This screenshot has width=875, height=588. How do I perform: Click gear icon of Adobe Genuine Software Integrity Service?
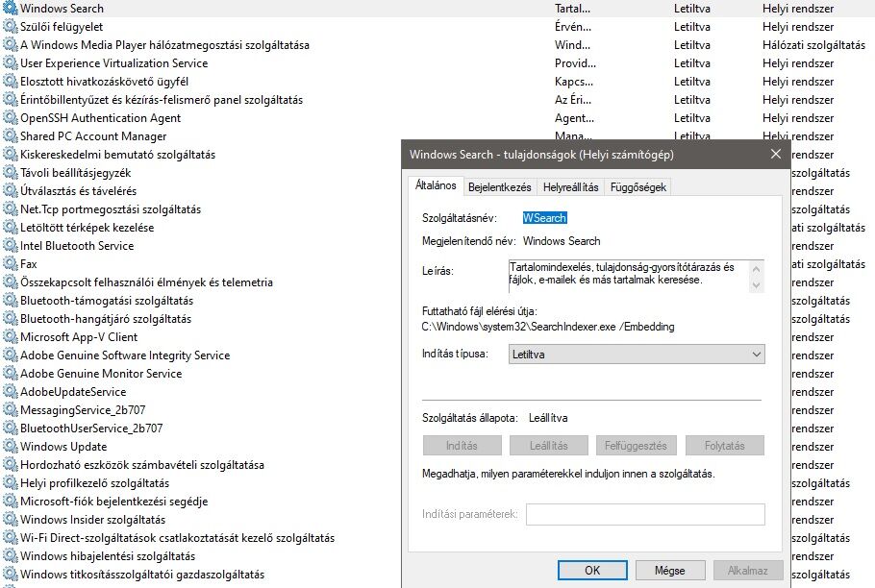[10, 355]
